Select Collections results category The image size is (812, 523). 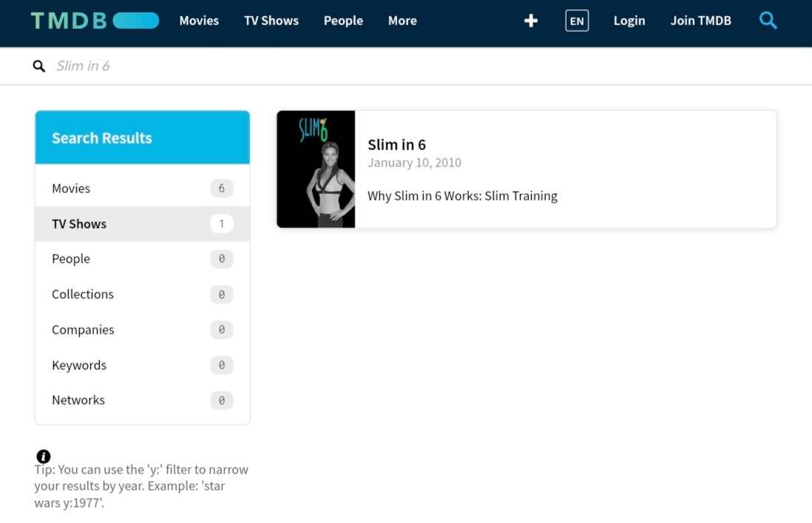tap(143, 294)
